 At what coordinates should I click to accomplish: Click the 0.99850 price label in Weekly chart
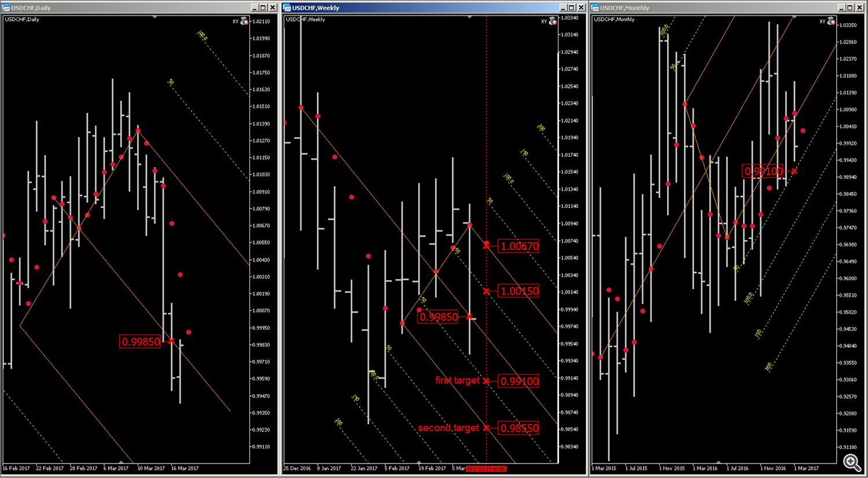click(438, 317)
